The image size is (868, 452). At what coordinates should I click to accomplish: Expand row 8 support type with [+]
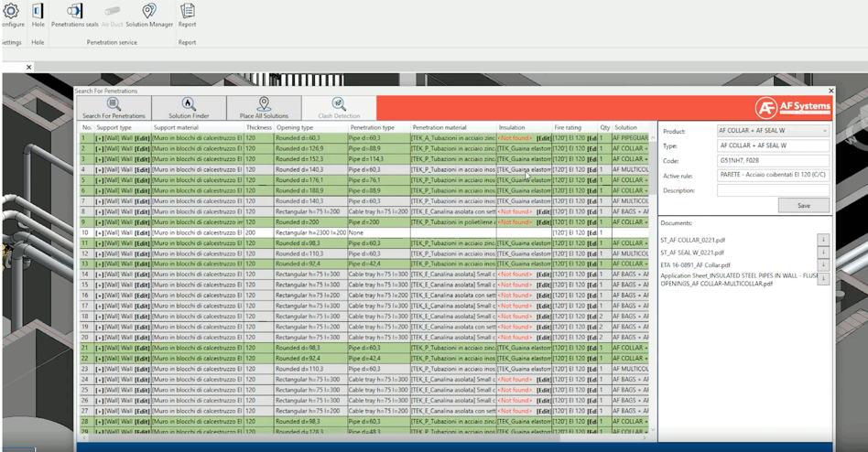pyautogui.click(x=100, y=212)
